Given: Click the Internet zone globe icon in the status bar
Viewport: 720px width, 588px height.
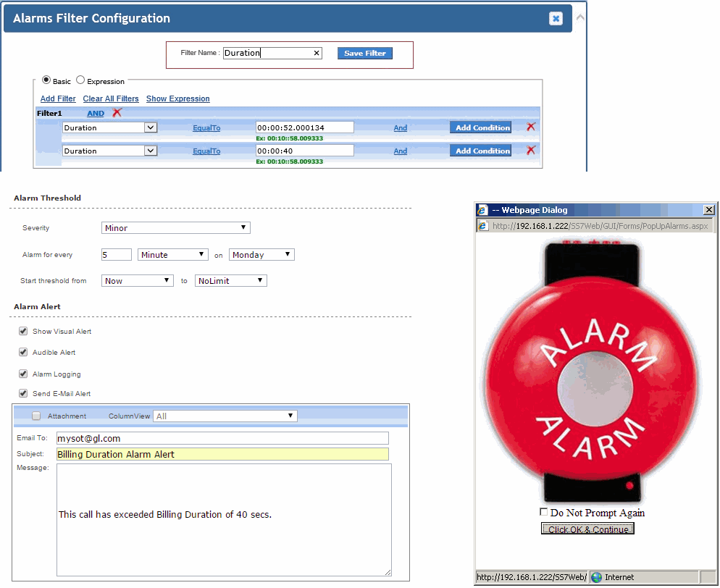Looking at the screenshot, I should tap(596, 577).
